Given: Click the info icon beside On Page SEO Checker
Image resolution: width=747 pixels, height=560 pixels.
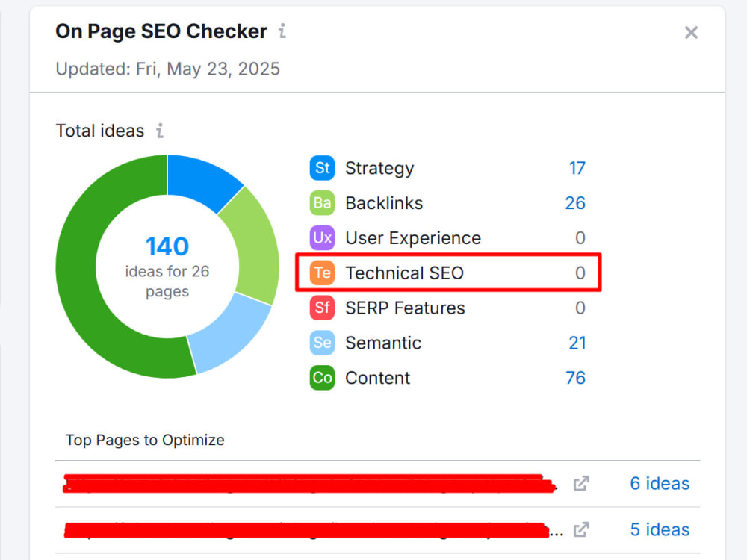Looking at the screenshot, I should pos(282,31).
